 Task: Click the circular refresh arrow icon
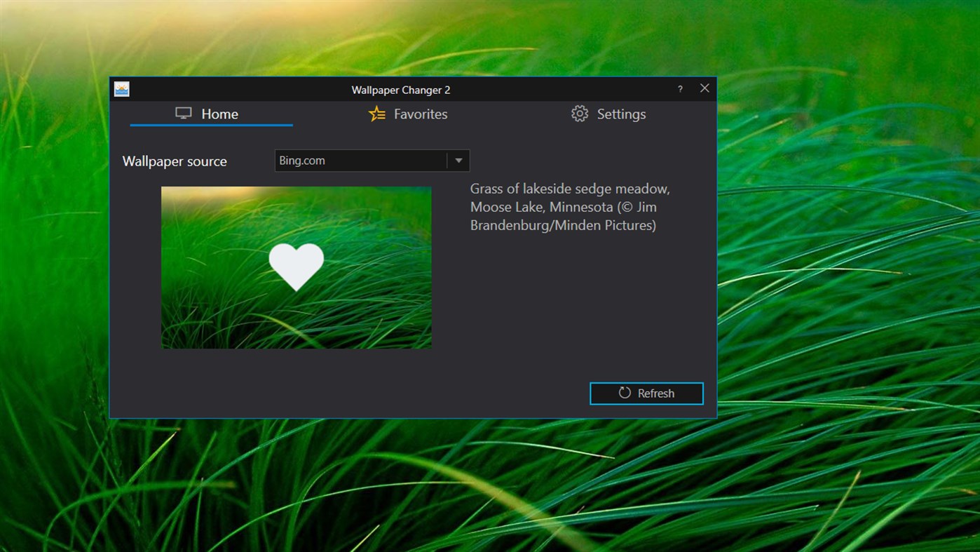pos(625,393)
